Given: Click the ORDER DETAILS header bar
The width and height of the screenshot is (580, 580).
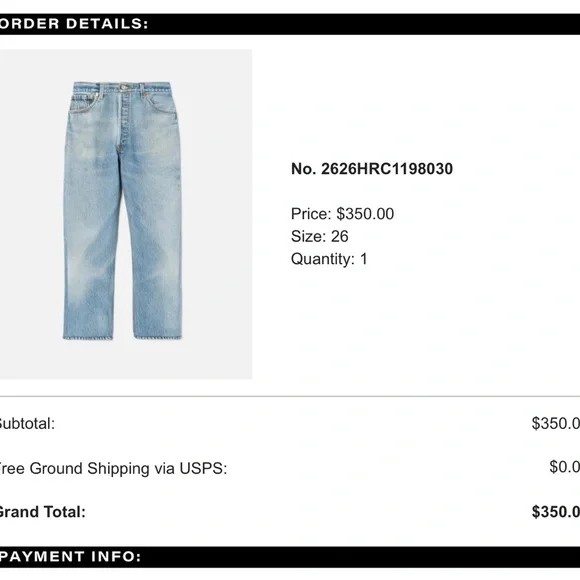Looking at the screenshot, I should pyautogui.click(x=290, y=24).
